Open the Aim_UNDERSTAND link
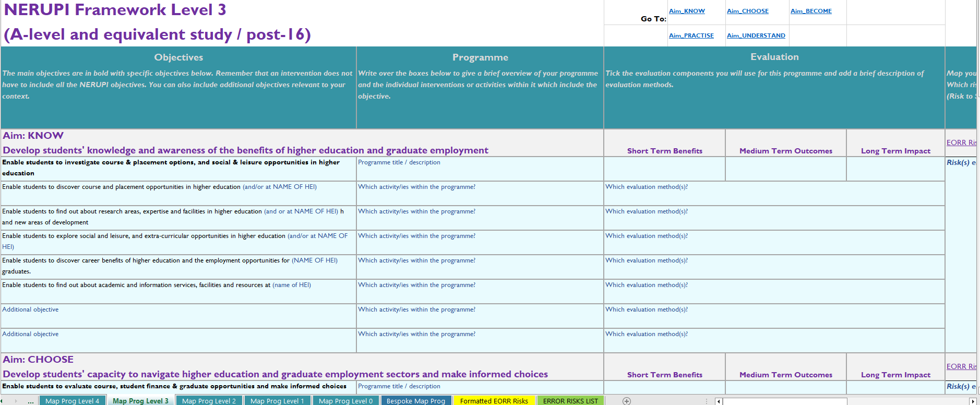The image size is (980, 405). pos(756,35)
